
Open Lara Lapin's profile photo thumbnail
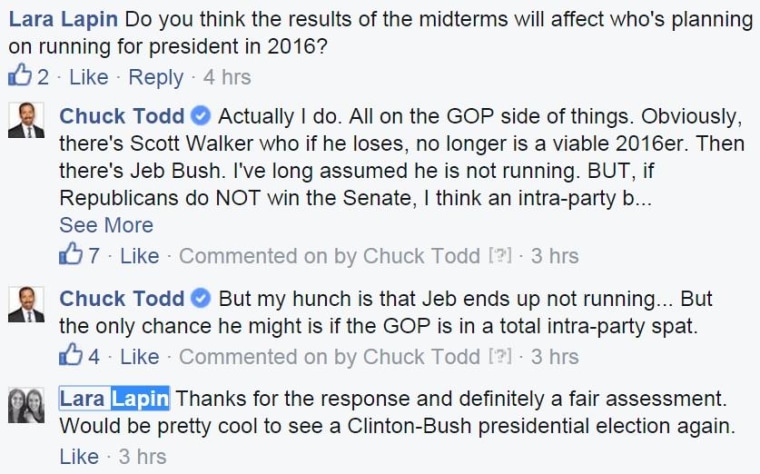tap(26, 405)
